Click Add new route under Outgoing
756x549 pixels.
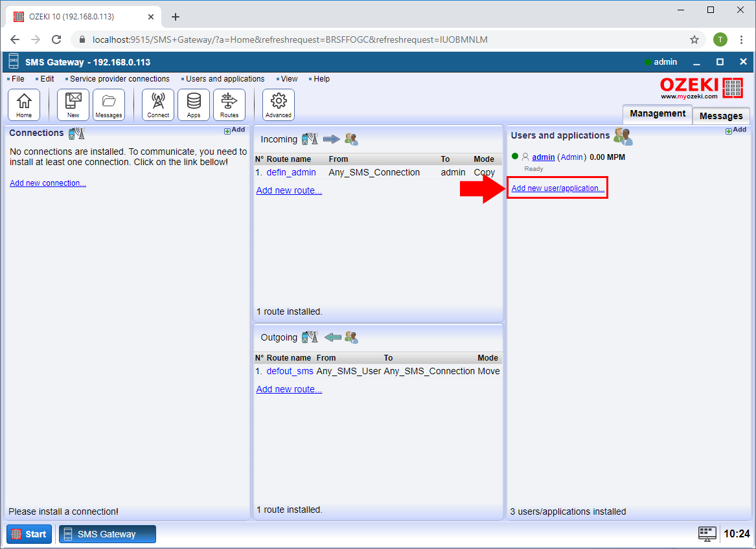(x=289, y=389)
